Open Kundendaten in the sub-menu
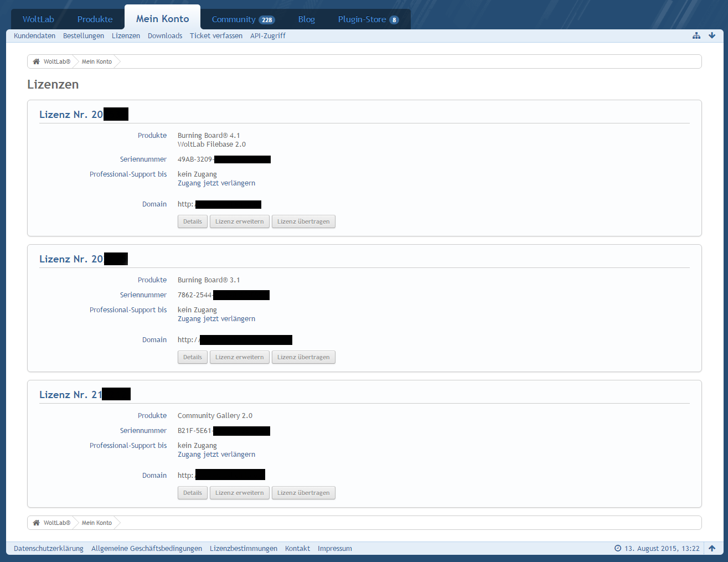Image resolution: width=728 pixels, height=562 pixels. (x=34, y=36)
